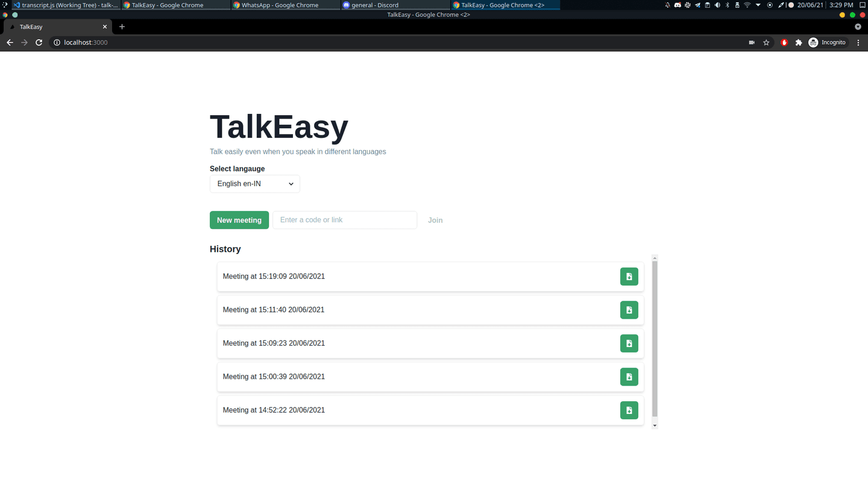The image size is (868, 488).
Task: Open the language dropdown showing English en-IN
Action: [x=255, y=184]
